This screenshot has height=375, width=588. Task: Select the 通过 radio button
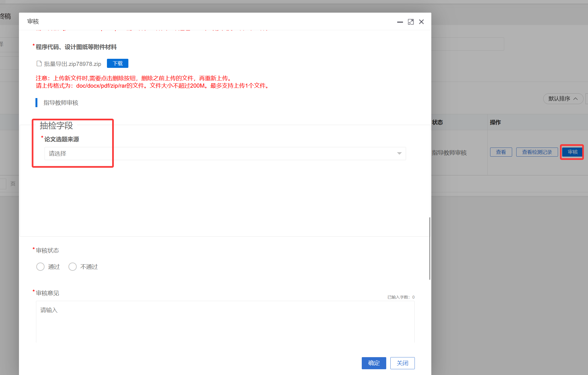pos(40,267)
